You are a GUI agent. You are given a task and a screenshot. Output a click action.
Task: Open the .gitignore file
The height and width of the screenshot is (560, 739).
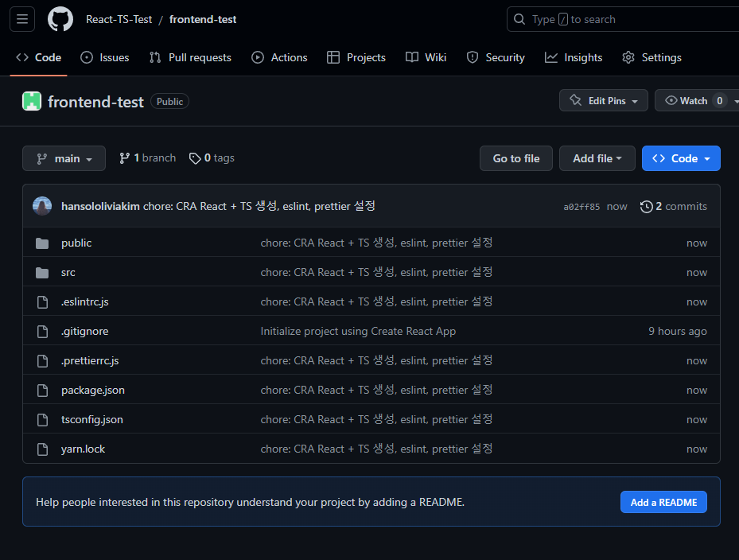point(85,332)
